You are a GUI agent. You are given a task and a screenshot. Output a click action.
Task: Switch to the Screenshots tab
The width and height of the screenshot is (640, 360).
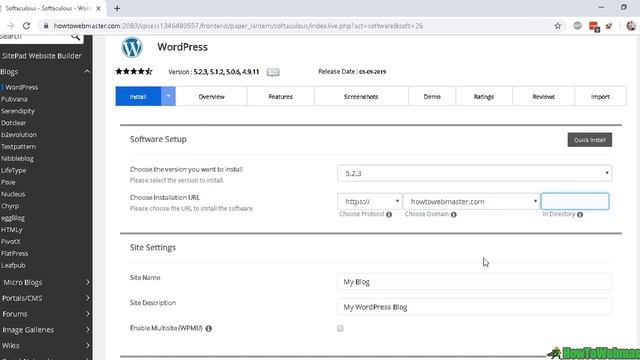pyautogui.click(x=361, y=96)
